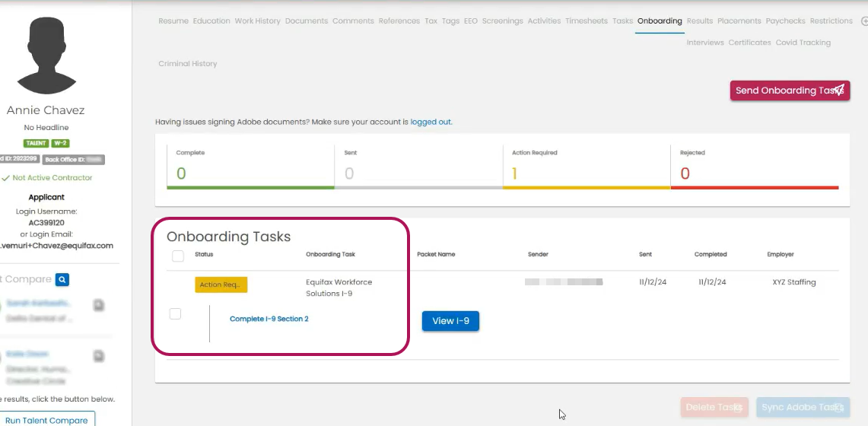Image resolution: width=868 pixels, height=426 pixels.
Task: Click Equifax Workforce Solutions I-9 task name
Action: click(339, 288)
